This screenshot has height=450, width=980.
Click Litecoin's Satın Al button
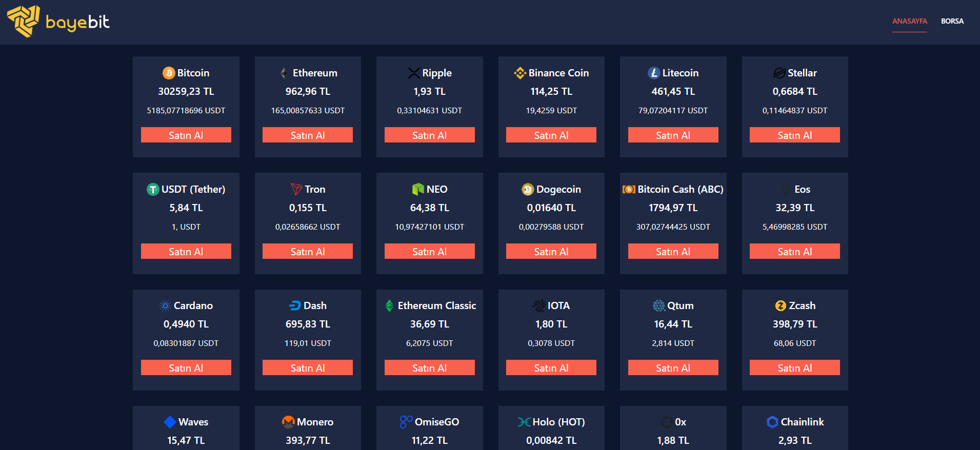point(673,135)
